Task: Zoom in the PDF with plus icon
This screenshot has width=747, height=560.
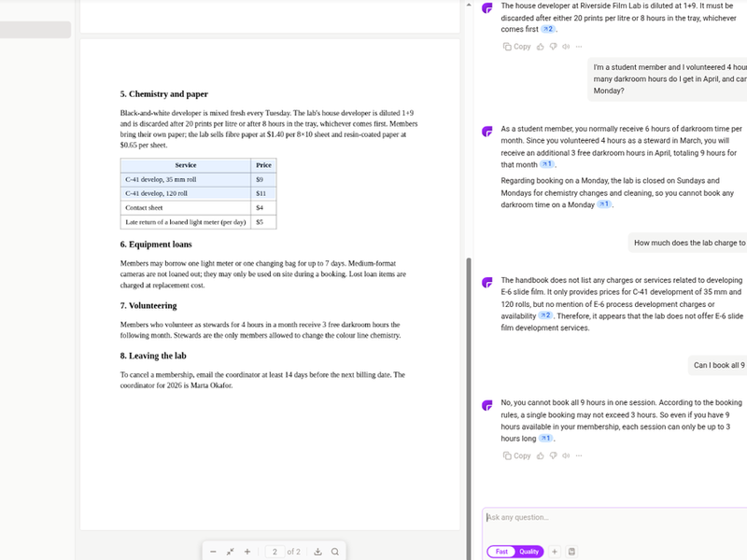Action: (247, 552)
